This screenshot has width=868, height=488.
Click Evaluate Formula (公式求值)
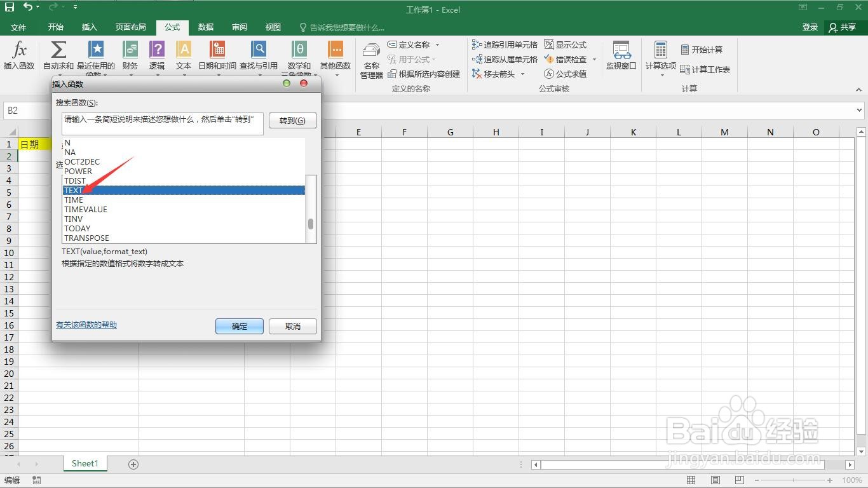pos(566,74)
